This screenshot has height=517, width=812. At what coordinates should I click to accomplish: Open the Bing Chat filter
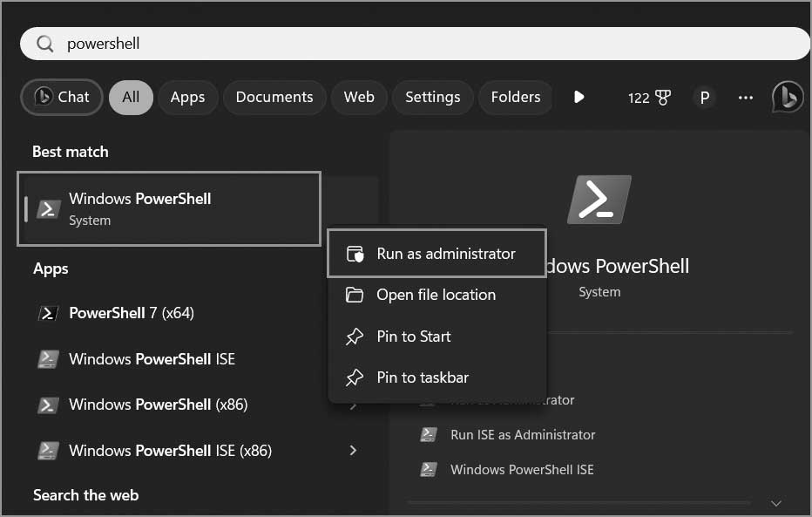tap(62, 97)
